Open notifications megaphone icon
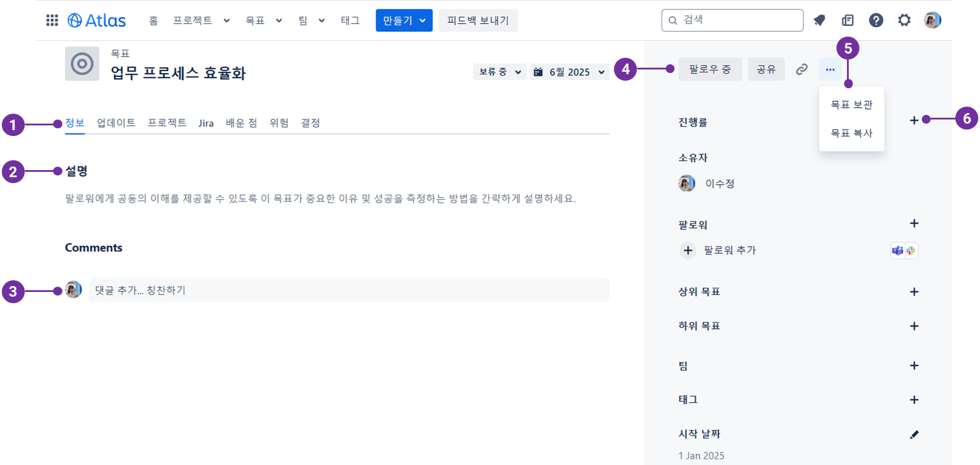 pyautogui.click(x=819, y=21)
